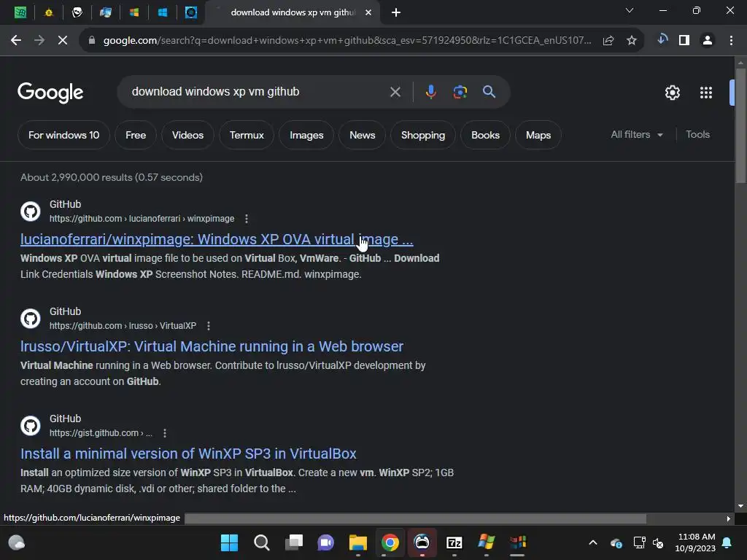Switch to Images results
Image resolution: width=747 pixels, height=560 pixels.
[x=306, y=135]
